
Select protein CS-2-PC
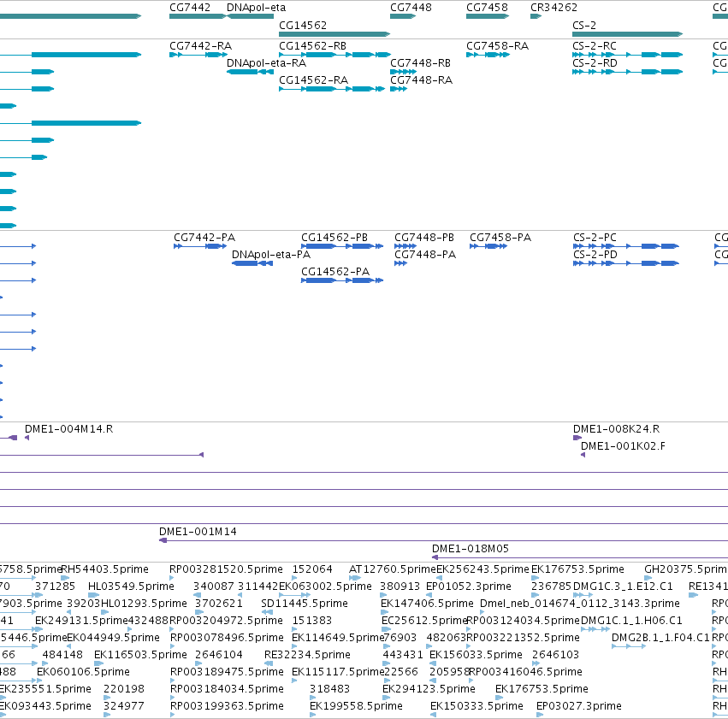coord(595,238)
